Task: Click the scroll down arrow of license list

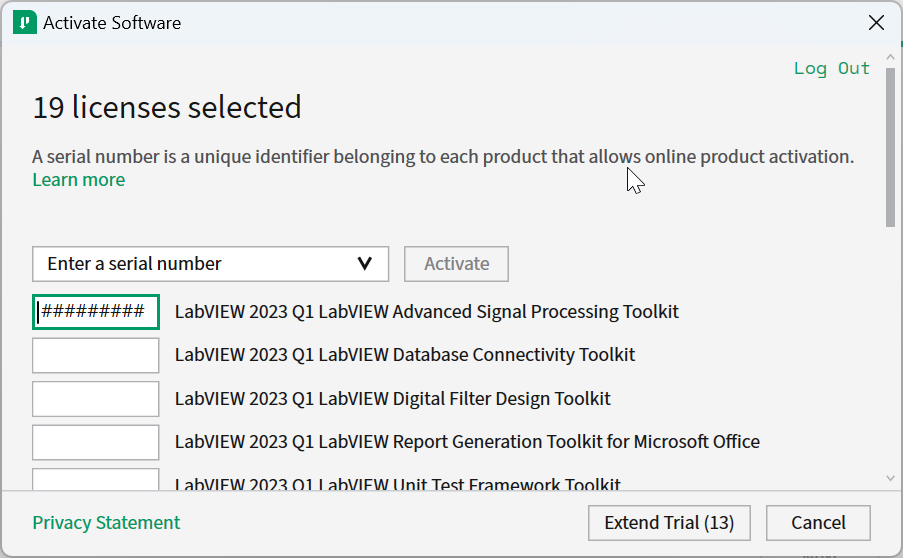Action: [x=890, y=478]
